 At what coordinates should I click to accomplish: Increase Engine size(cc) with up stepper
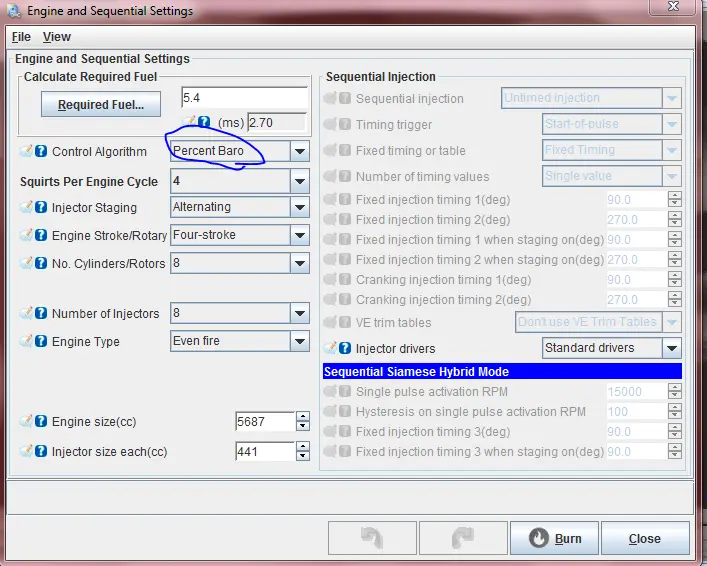click(303, 416)
